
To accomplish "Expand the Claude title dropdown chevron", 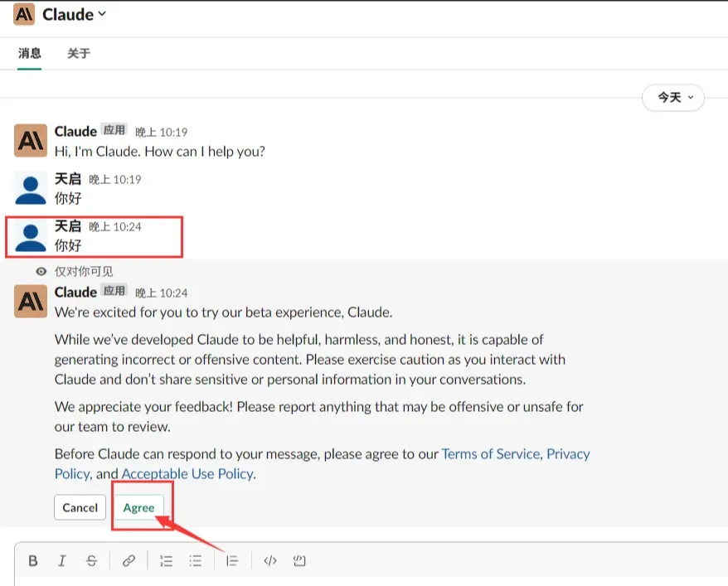I will pos(102,14).
